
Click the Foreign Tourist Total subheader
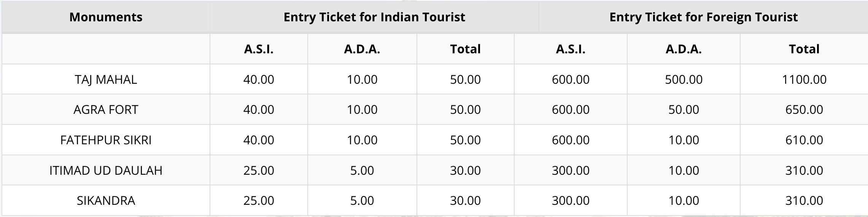(804, 49)
